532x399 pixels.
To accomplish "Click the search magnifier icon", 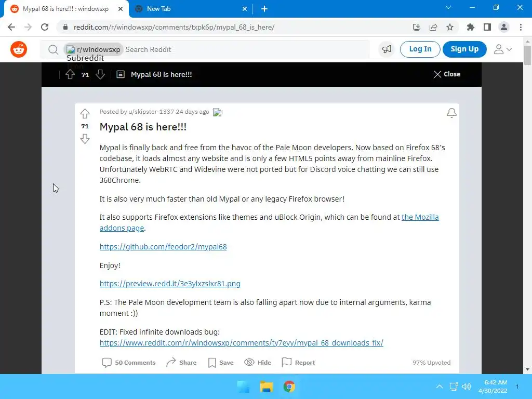I will pyautogui.click(x=53, y=49).
